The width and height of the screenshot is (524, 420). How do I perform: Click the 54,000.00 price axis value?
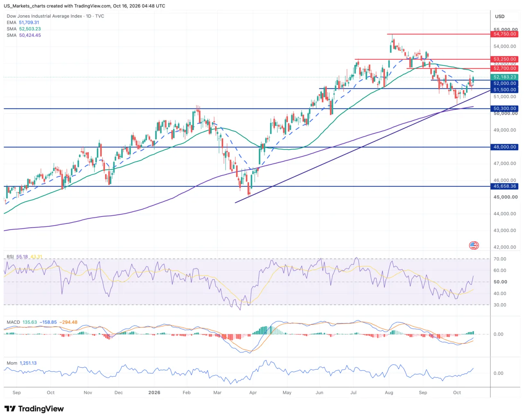505,47
